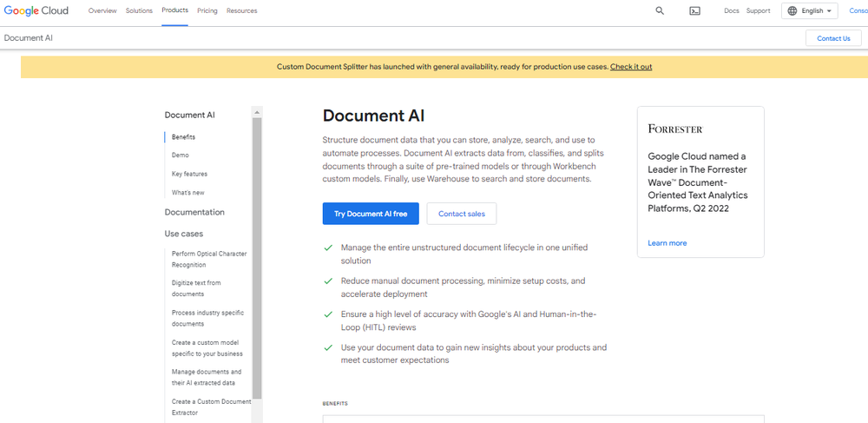Image resolution: width=868 pixels, height=423 pixels.
Task: Follow the Check it out banner link
Action: pyautogui.click(x=631, y=67)
